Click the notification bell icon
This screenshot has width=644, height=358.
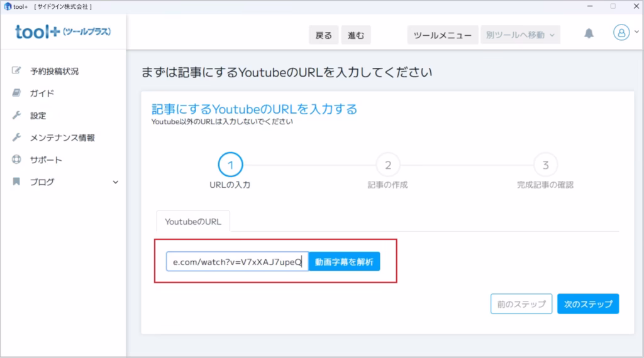(x=589, y=34)
